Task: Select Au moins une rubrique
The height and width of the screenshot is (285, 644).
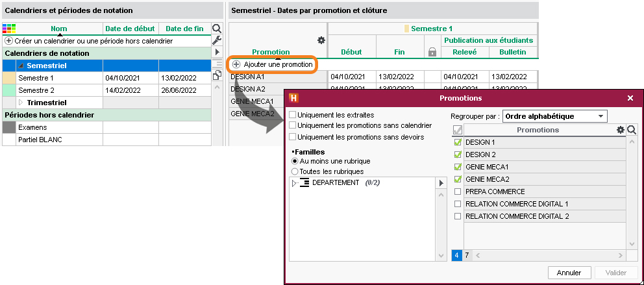Action: (x=295, y=162)
